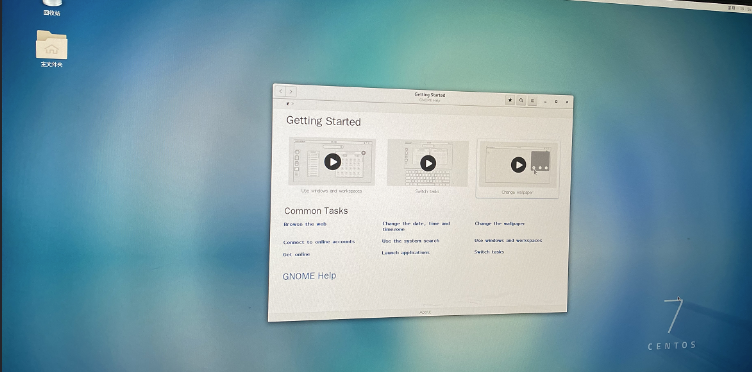
Task: Play the Change wallpaper video
Action: pos(518,165)
